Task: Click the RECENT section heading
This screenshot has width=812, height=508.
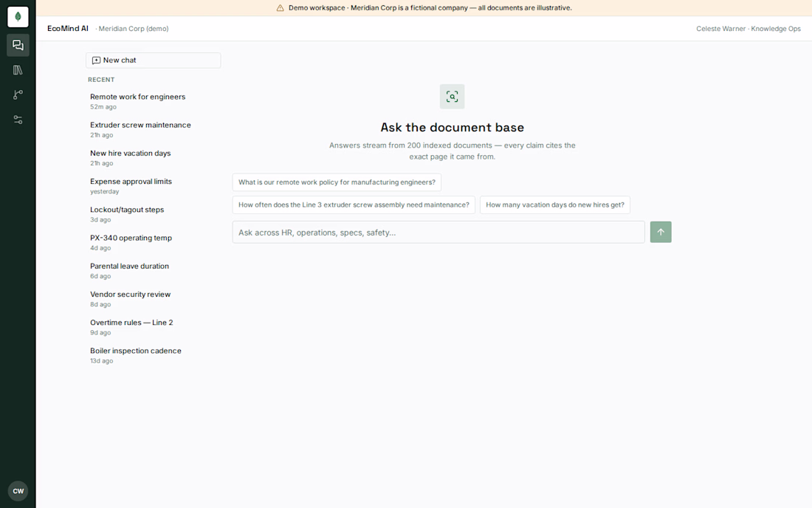Action: point(101,80)
